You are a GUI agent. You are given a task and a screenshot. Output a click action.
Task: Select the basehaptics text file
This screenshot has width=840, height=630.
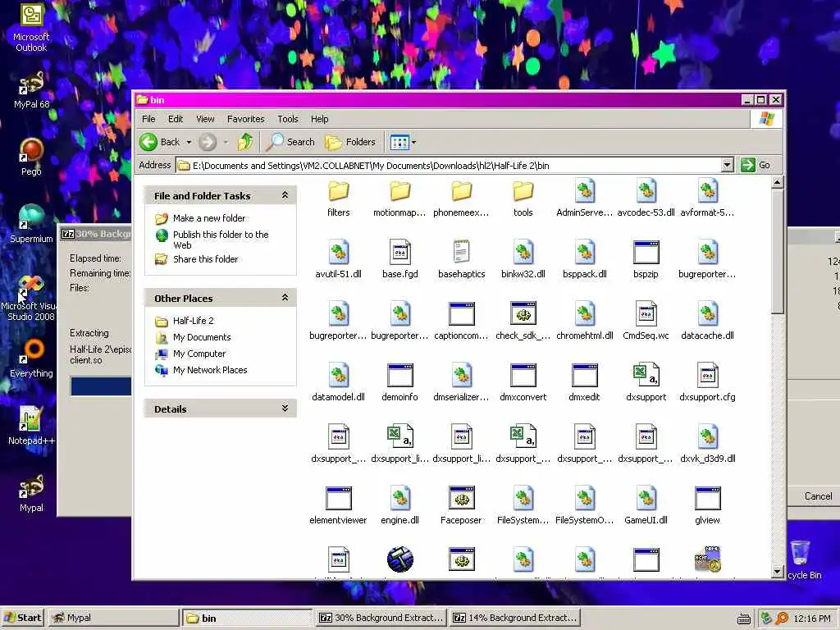click(461, 260)
